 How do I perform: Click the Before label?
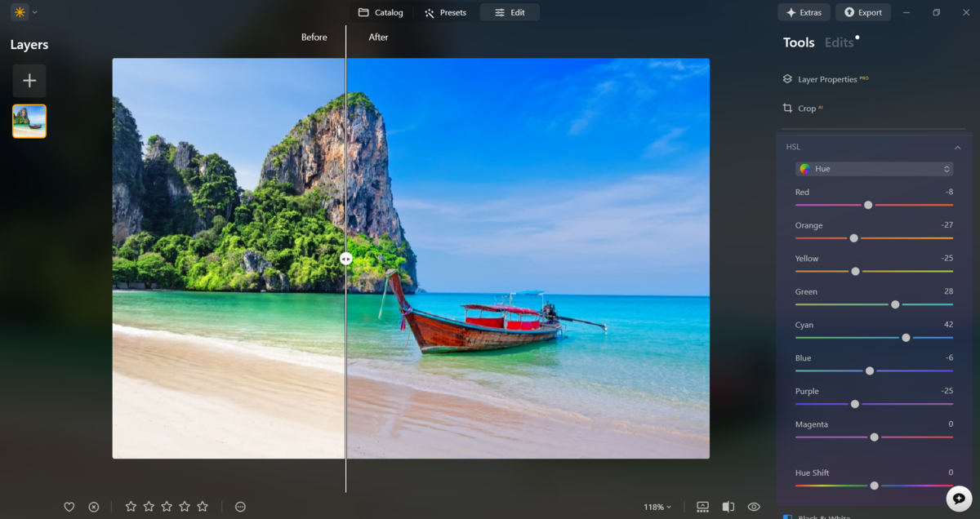314,38
